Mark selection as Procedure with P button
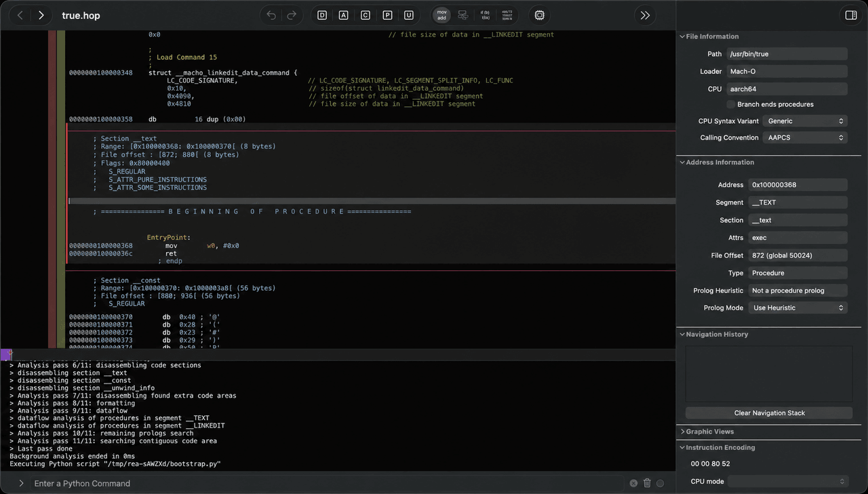The image size is (868, 494). pyautogui.click(x=387, y=15)
